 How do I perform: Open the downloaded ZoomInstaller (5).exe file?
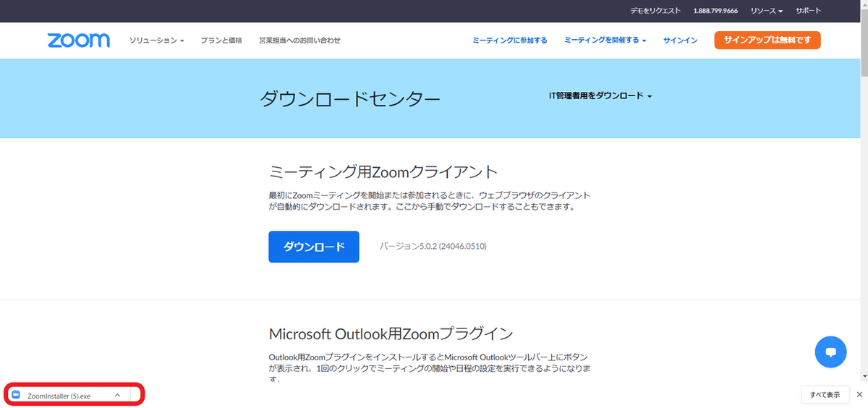59,396
